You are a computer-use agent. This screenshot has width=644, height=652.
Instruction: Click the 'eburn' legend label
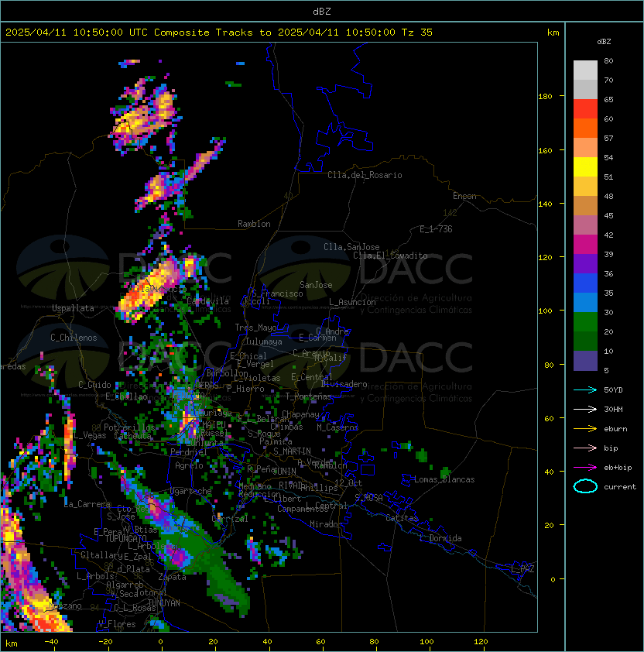pyautogui.click(x=615, y=429)
